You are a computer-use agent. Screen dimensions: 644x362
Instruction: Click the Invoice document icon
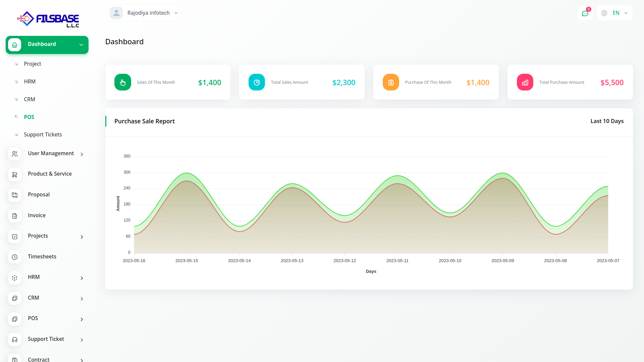pyautogui.click(x=15, y=216)
